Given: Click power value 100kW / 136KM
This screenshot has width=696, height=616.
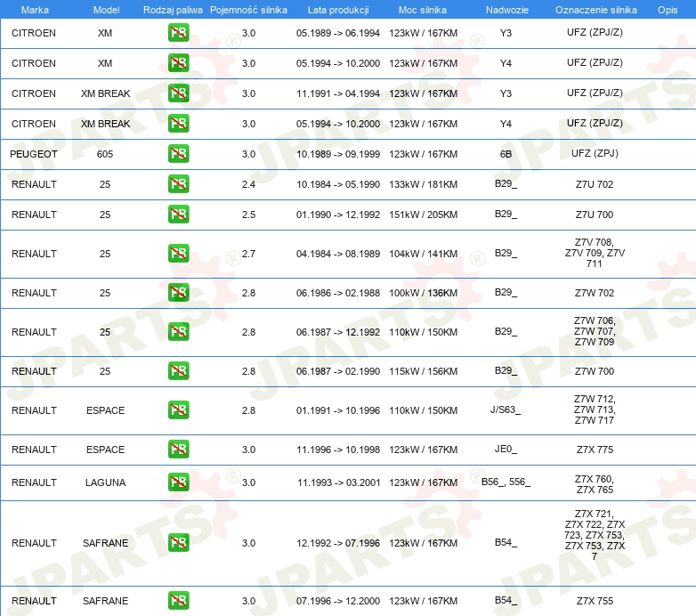Looking at the screenshot, I should pos(424,293).
